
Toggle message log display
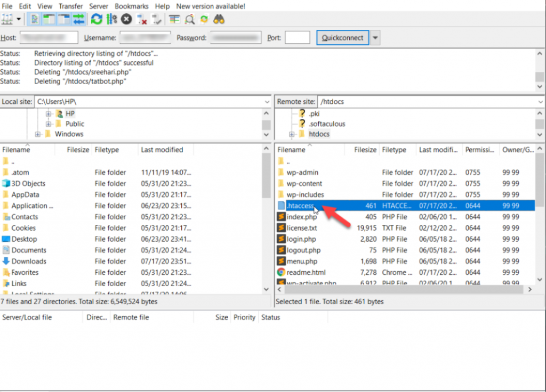(x=35, y=20)
